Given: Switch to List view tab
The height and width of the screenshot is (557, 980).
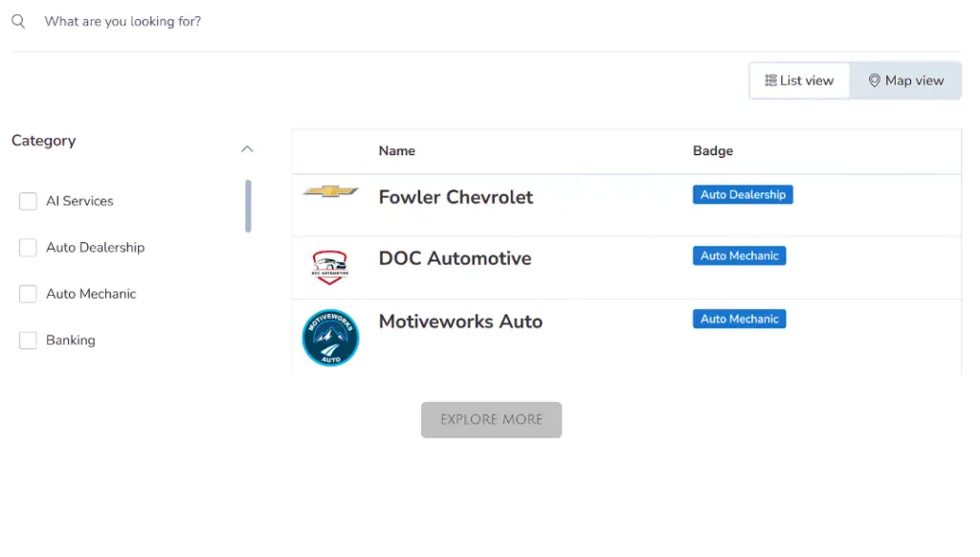Looking at the screenshot, I should click(799, 80).
